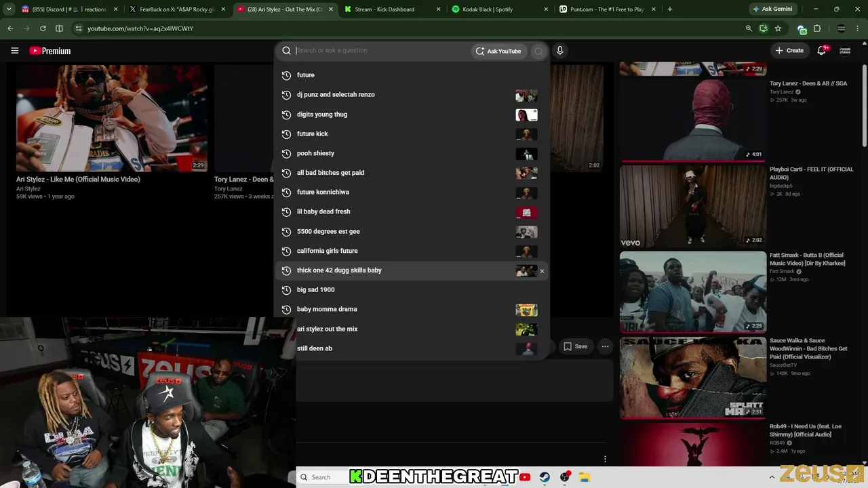Screen dimensions: 868x488
Task: Open more actions beside Save button
Action: click(x=605, y=346)
